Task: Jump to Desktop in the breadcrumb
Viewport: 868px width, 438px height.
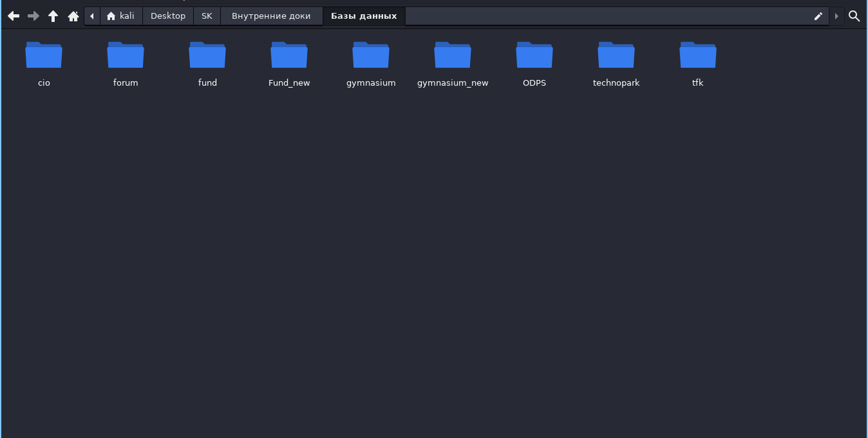Action: tap(168, 16)
